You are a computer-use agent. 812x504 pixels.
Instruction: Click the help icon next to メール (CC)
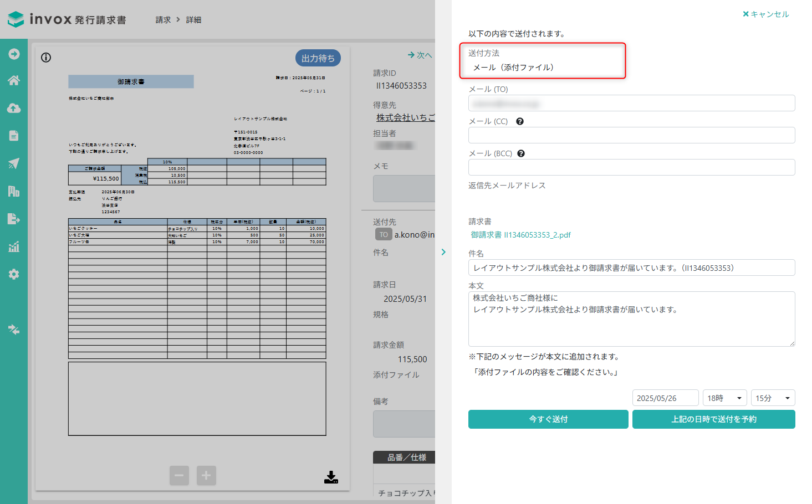tap(520, 121)
